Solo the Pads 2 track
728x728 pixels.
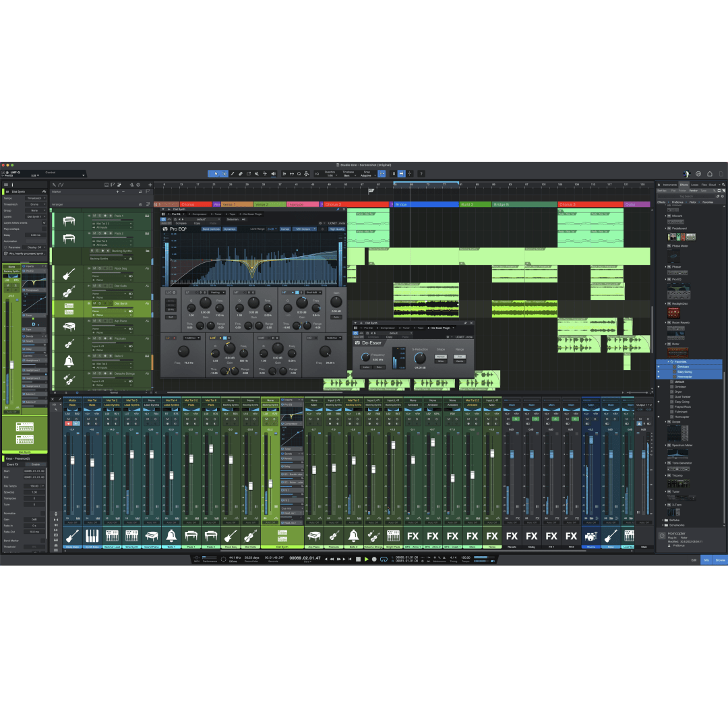pyautogui.click(x=99, y=233)
